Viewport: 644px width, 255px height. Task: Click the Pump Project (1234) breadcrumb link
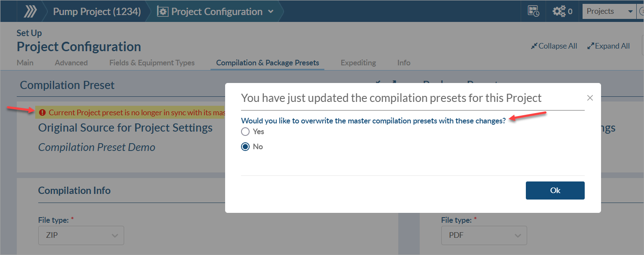pyautogui.click(x=97, y=12)
